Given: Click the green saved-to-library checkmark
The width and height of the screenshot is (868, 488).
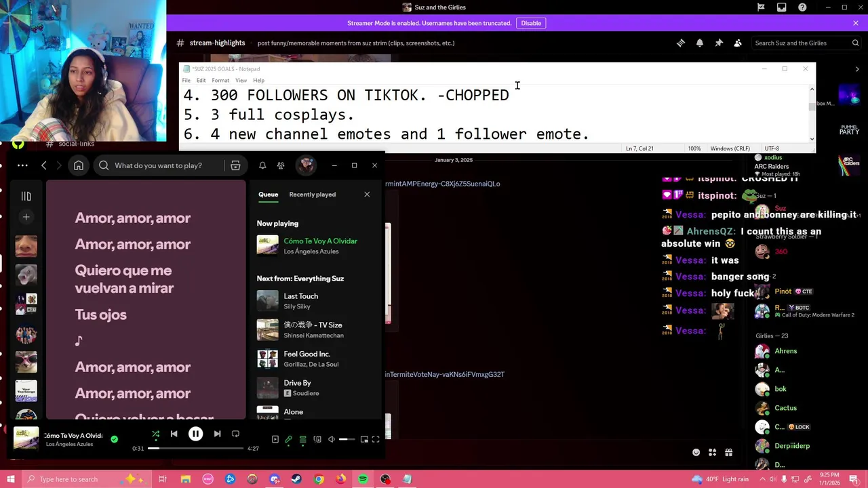Looking at the screenshot, I should [x=114, y=439].
